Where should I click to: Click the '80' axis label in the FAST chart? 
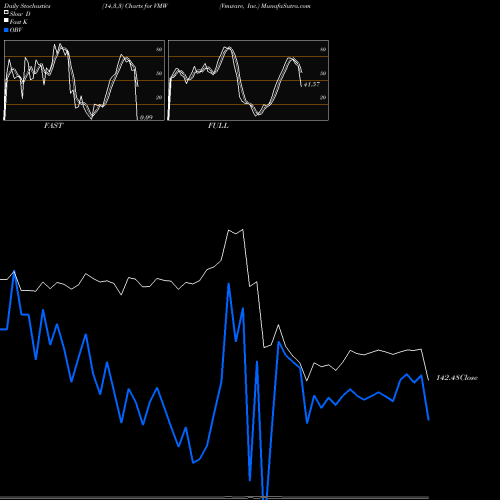pos(159,49)
